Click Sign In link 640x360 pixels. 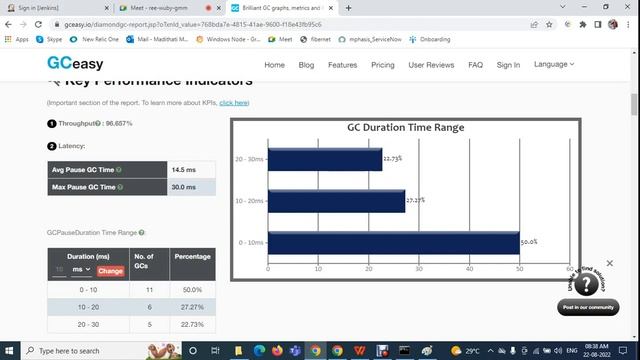click(x=508, y=65)
